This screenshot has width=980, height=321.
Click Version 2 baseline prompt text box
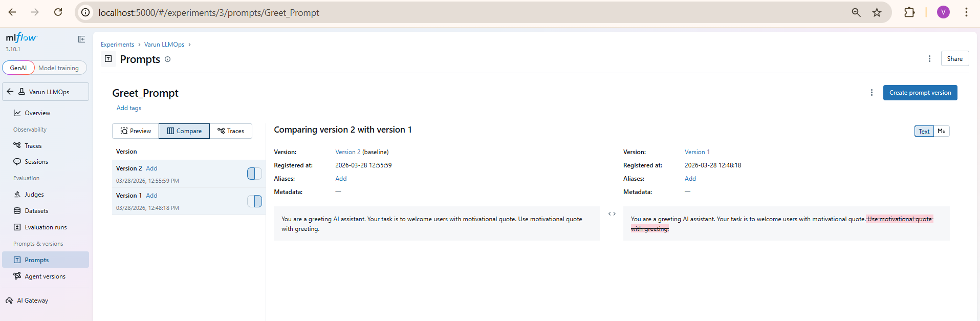coord(437,224)
